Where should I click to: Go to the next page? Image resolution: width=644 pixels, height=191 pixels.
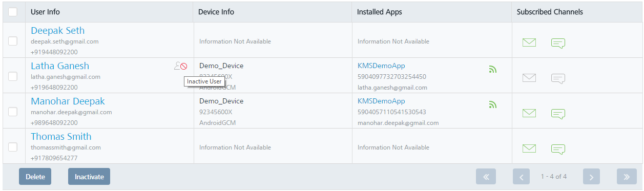pos(591,177)
